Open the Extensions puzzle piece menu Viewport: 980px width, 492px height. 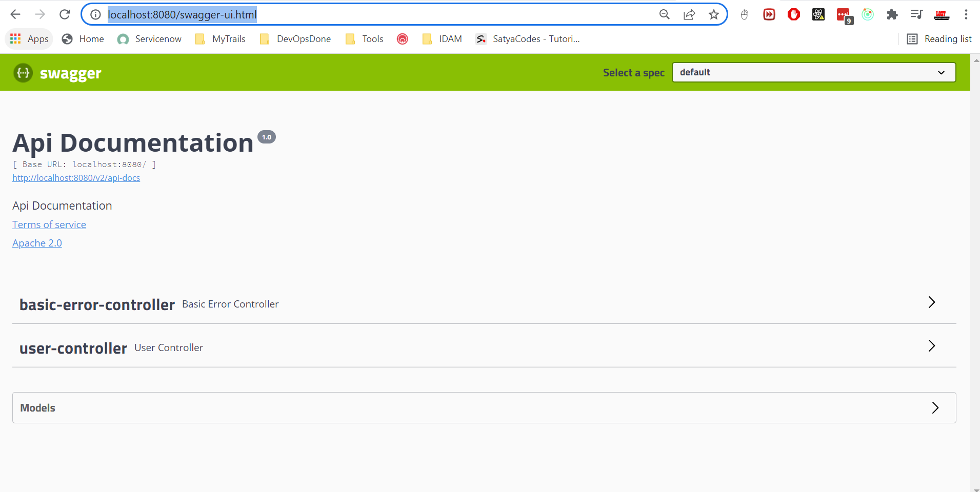click(x=892, y=14)
